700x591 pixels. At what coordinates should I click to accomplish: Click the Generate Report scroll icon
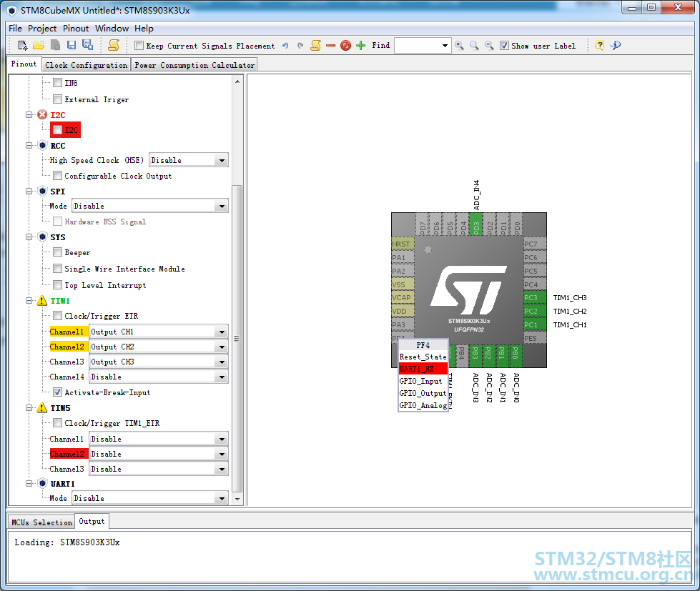tap(114, 45)
